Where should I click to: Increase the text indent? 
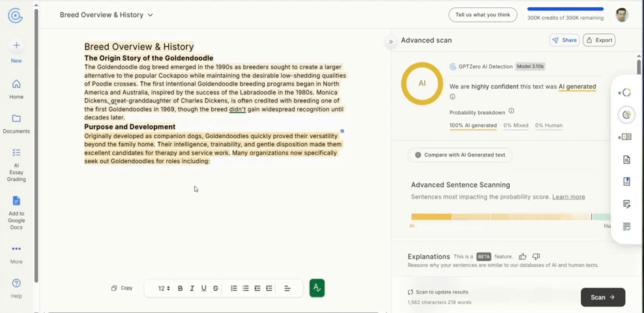point(269,288)
